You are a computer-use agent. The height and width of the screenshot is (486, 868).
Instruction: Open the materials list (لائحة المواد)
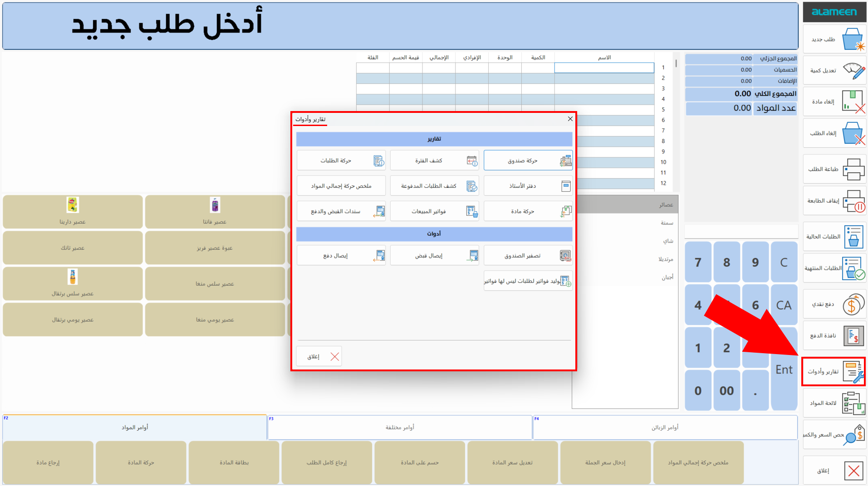[834, 403]
